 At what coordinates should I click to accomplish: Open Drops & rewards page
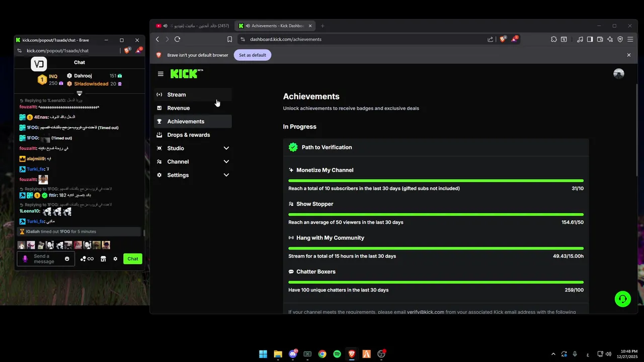pyautogui.click(x=193, y=135)
